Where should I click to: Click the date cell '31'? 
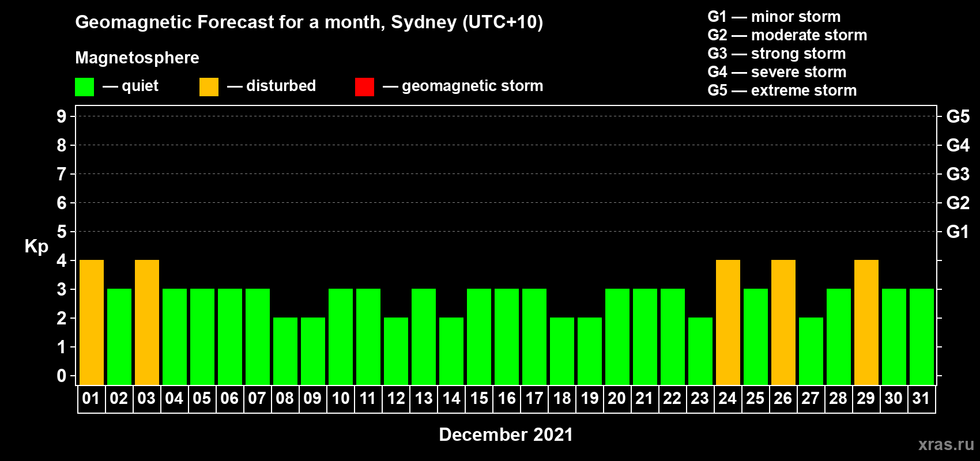point(922,399)
